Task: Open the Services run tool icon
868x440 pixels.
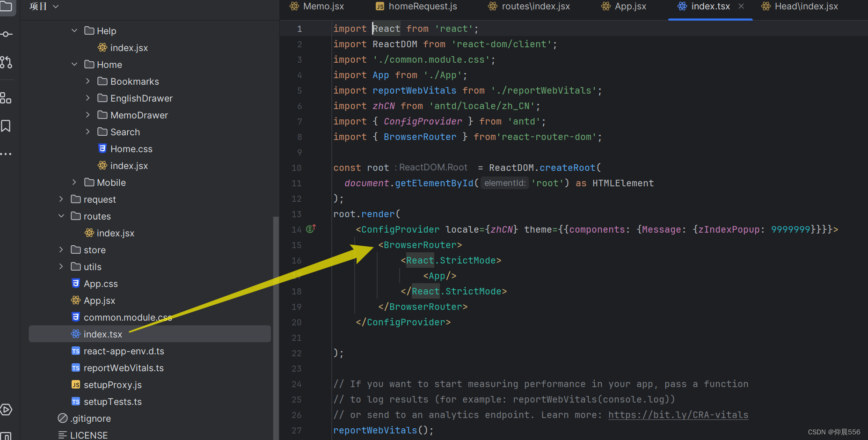Action: click(6, 410)
